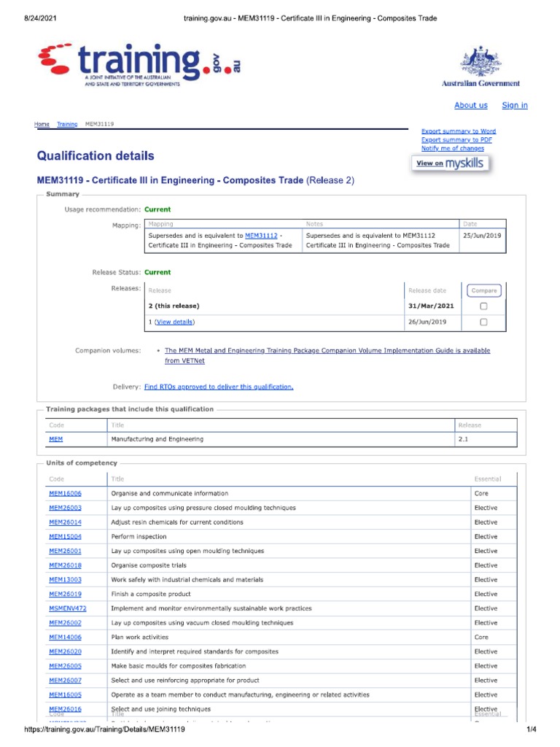Viewport: 560px width, 747px height.
Task: Click the release value 2.1
Action: click(463, 439)
